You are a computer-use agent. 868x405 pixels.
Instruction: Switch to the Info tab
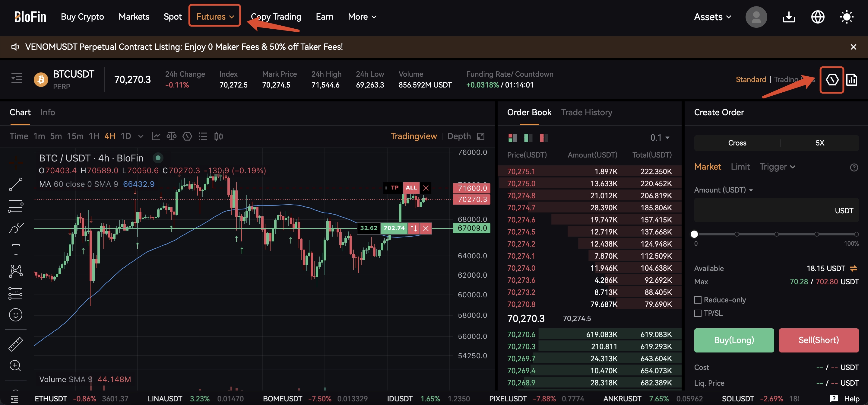[x=48, y=112]
